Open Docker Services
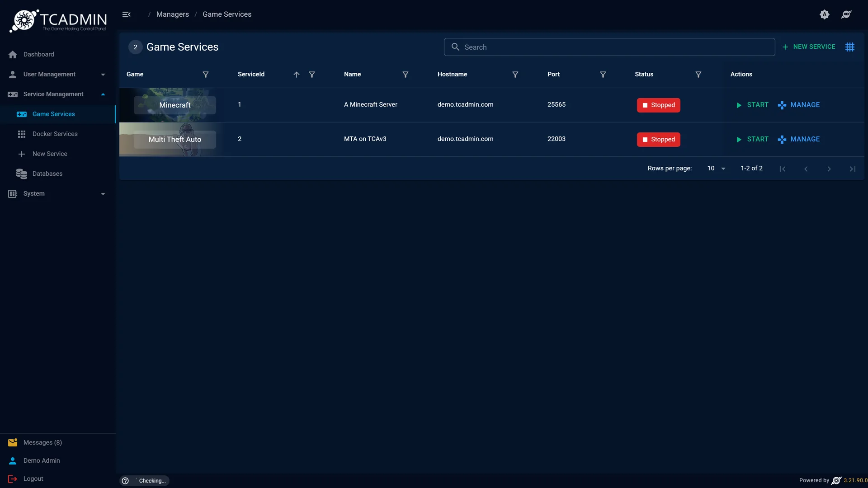The width and height of the screenshot is (868, 488). pos(57,134)
